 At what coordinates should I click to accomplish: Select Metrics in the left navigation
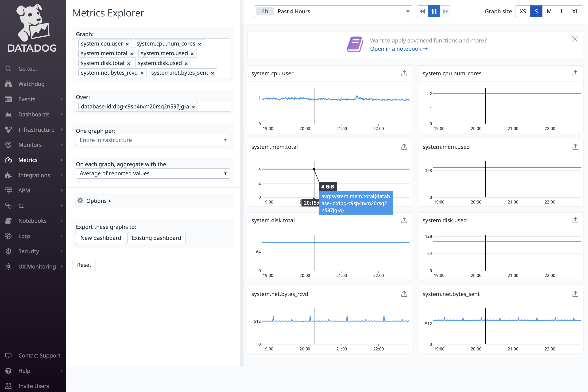point(28,160)
